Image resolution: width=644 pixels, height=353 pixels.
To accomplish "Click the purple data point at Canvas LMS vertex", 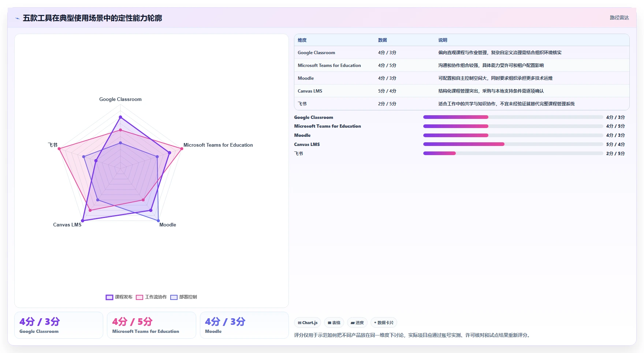I will point(83,221).
